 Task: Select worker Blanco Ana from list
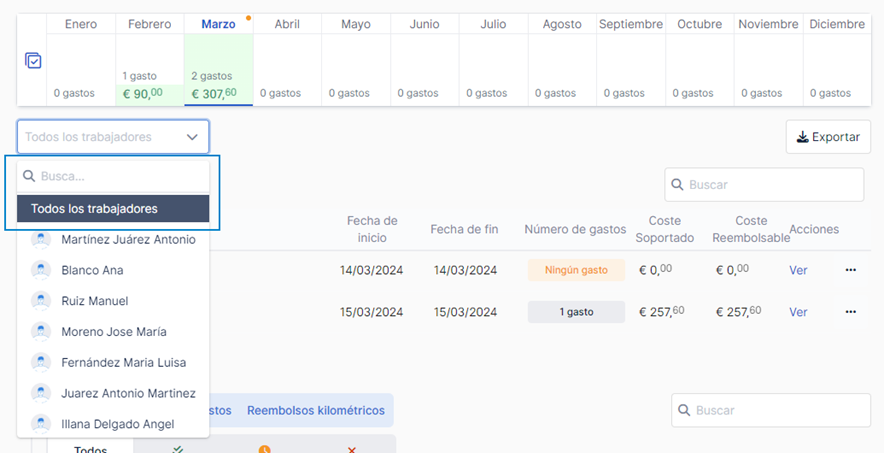pos(113,270)
